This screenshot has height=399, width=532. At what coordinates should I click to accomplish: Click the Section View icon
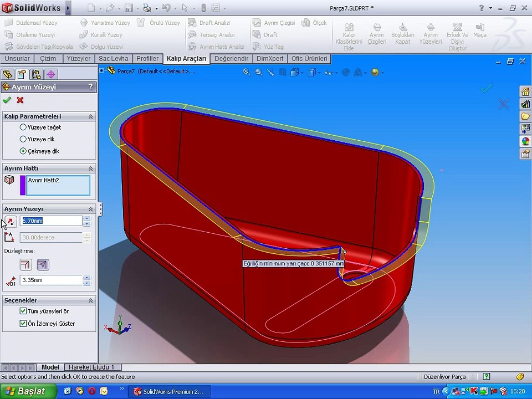coord(282,72)
